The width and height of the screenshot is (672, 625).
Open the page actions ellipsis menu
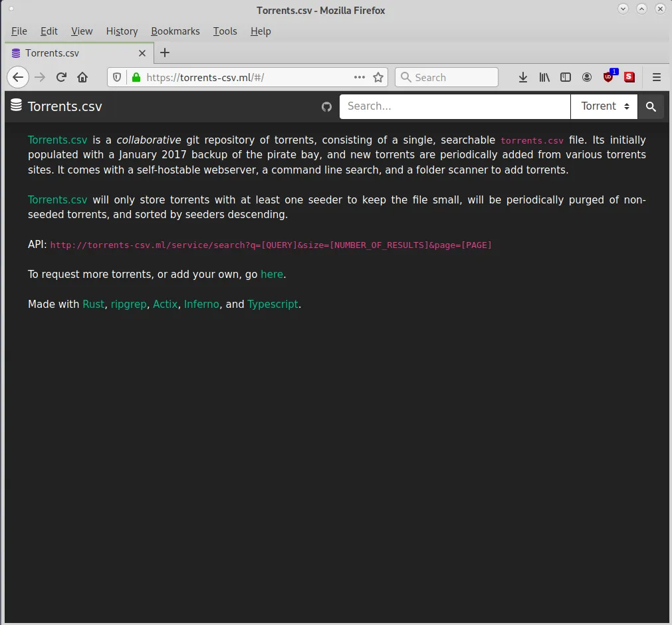(359, 77)
